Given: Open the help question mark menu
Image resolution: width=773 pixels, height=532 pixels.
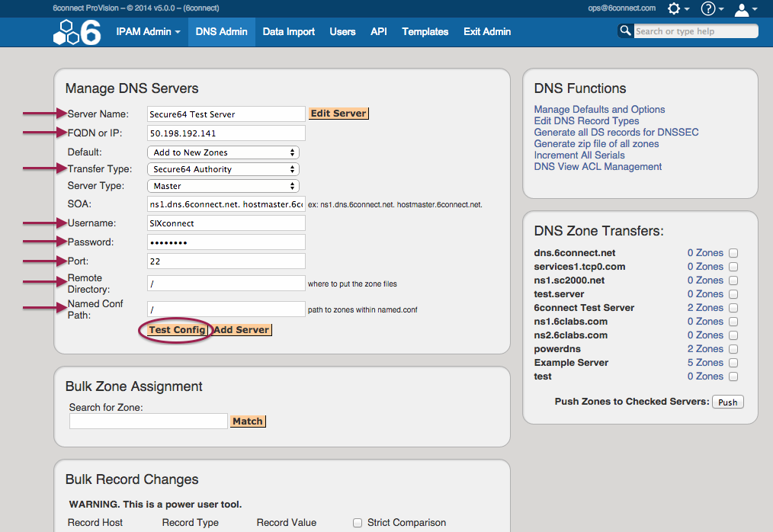Looking at the screenshot, I should point(708,8).
